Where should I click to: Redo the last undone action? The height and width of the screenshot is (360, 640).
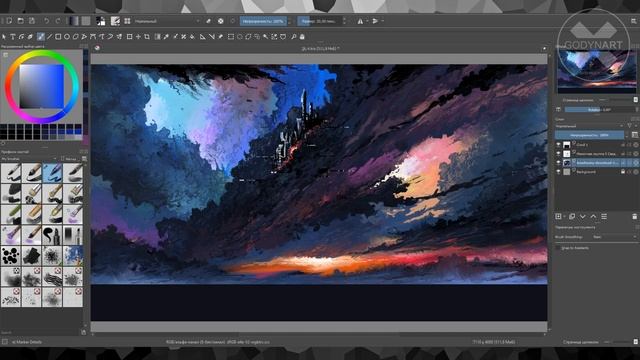point(58,21)
